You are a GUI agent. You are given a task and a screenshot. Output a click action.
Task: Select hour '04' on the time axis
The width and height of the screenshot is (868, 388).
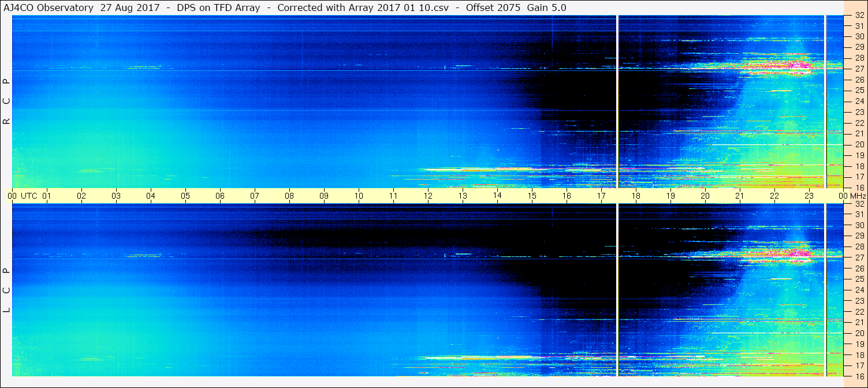coord(151,196)
